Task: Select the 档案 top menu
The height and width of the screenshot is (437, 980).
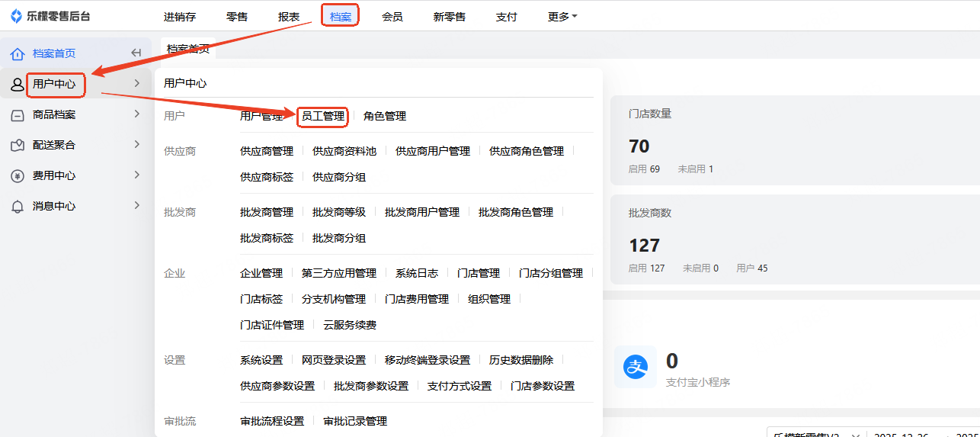Action: tap(341, 16)
